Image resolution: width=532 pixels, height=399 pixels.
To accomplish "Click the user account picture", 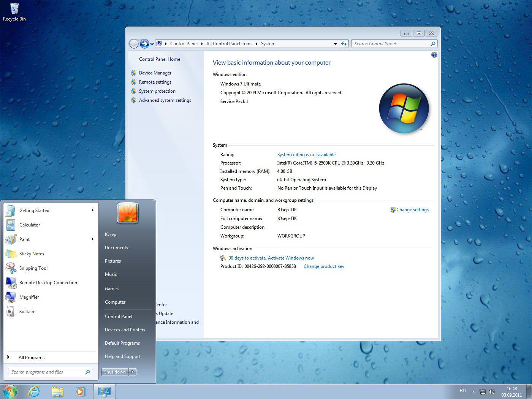I will tap(128, 213).
